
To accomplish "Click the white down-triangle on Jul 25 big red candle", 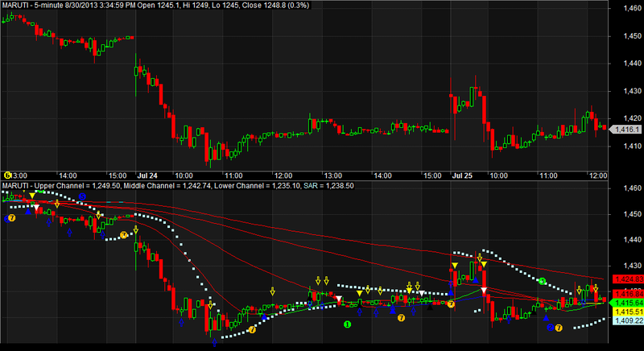I will [x=484, y=291].
